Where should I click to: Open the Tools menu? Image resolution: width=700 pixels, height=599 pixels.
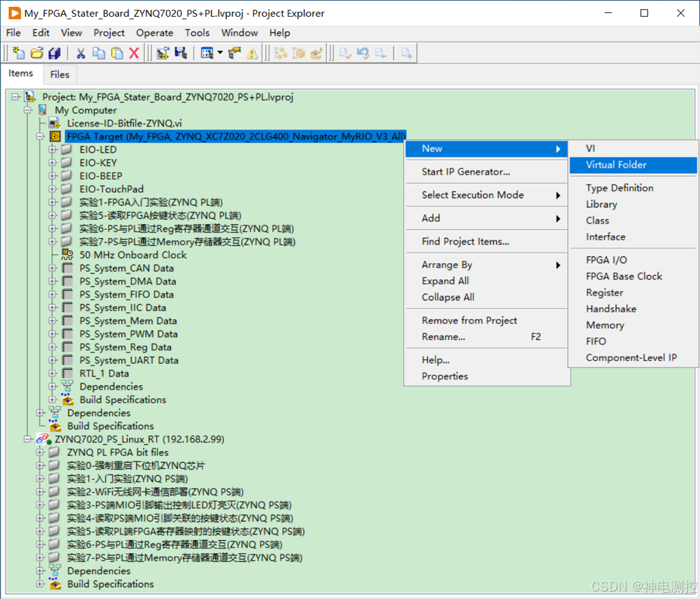[197, 33]
